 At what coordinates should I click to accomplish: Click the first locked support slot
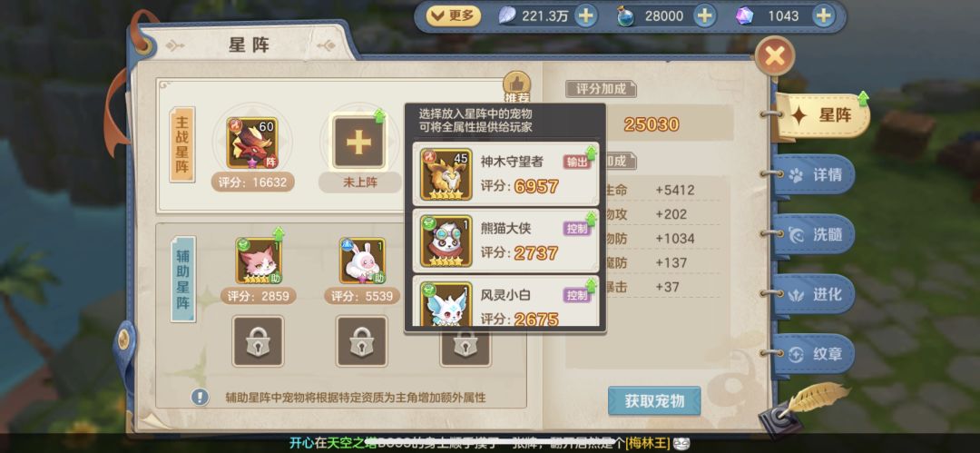[x=258, y=341]
